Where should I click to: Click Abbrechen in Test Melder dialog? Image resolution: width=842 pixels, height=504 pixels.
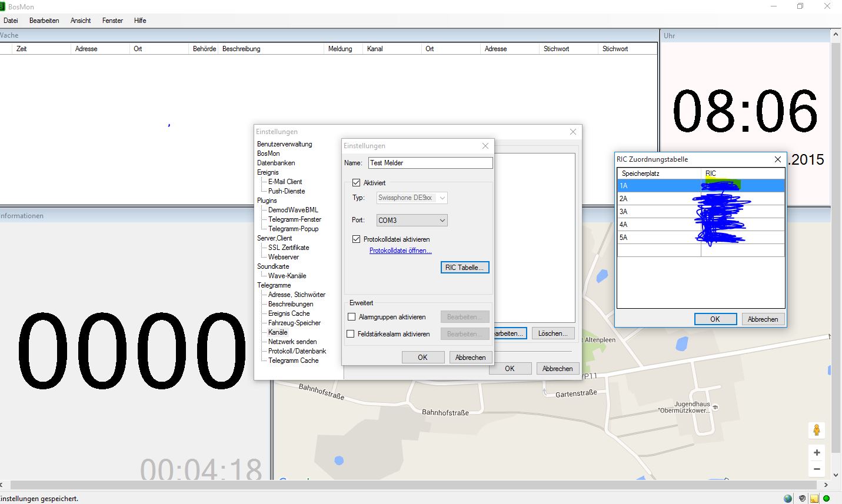(471, 358)
